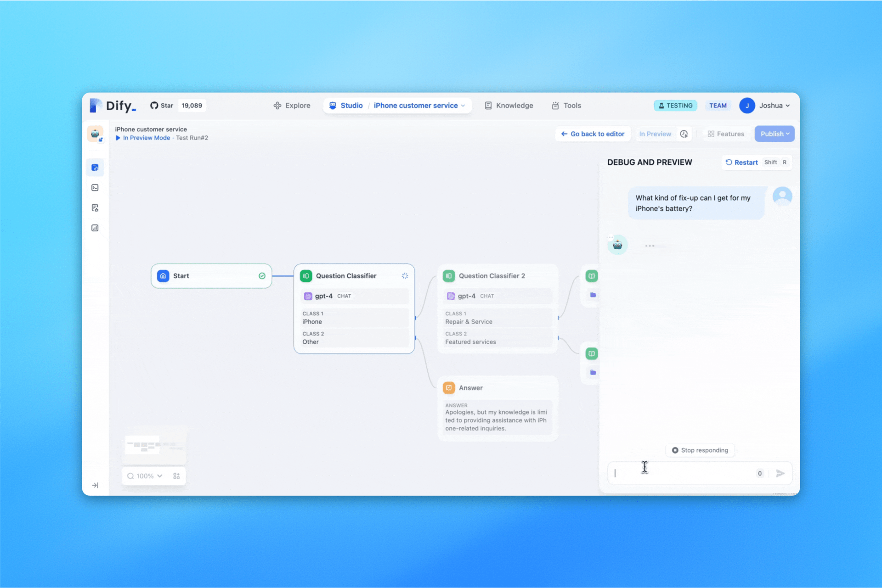Click the orchestrate icon in left sidebar

tap(95, 168)
